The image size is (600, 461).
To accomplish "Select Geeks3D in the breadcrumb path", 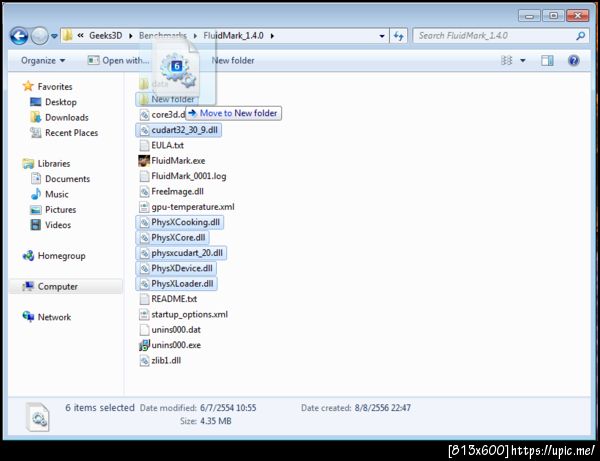I will pos(106,36).
